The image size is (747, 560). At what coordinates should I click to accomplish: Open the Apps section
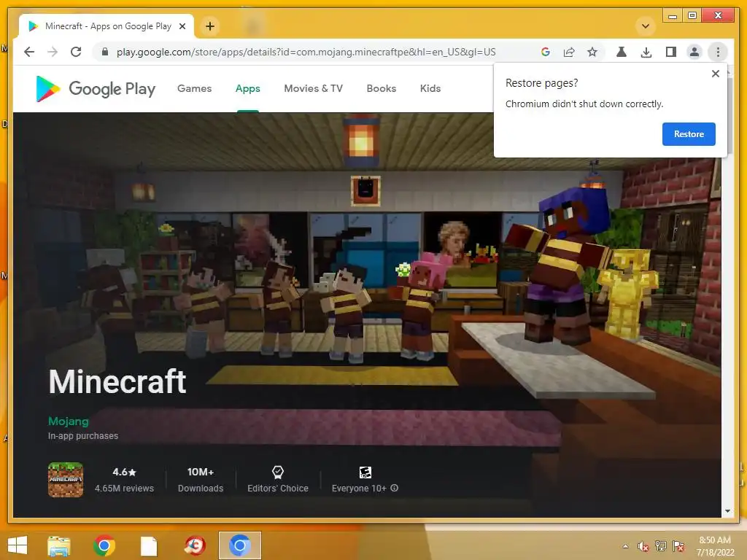248,88
